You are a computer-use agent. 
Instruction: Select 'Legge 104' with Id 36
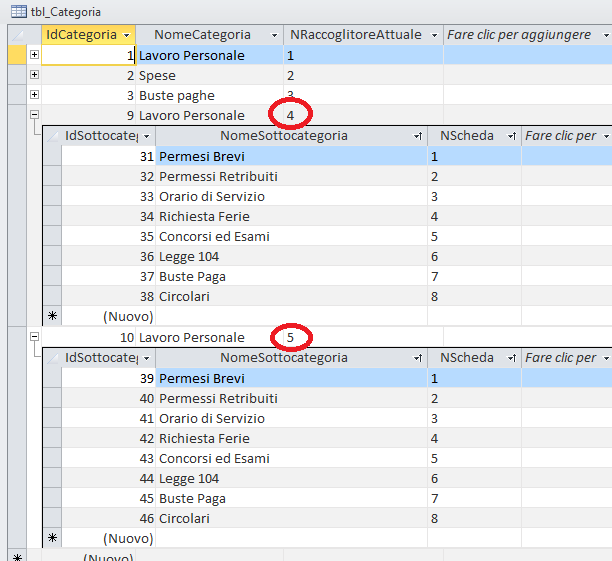click(x=292, y=256)
